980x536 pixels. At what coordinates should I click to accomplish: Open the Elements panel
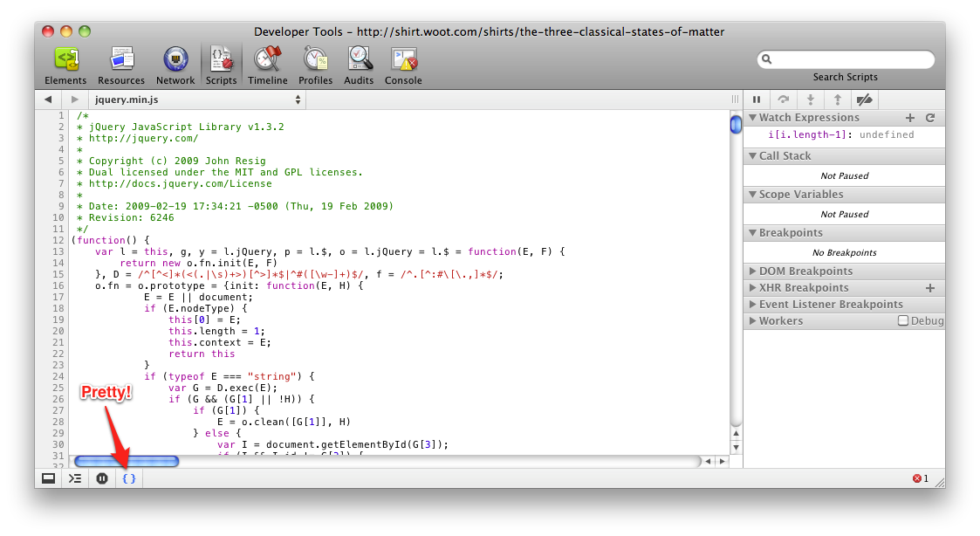coord(65,66)
